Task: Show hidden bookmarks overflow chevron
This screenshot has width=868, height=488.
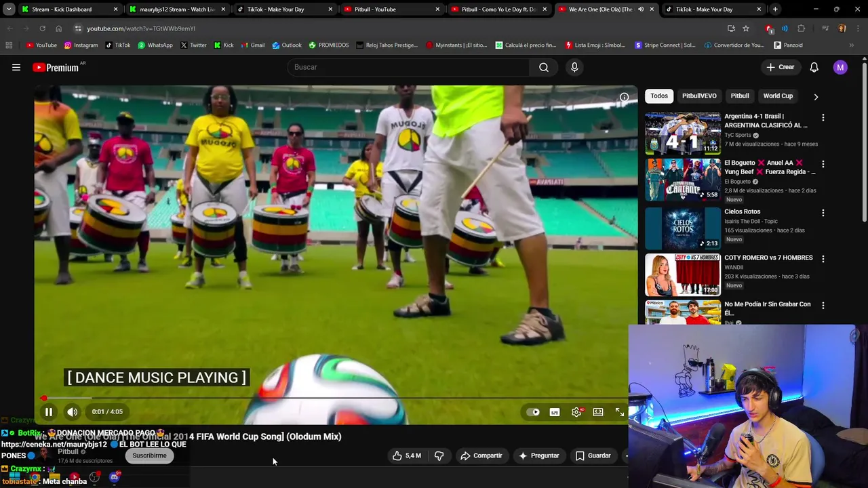Action: point(852,45)
